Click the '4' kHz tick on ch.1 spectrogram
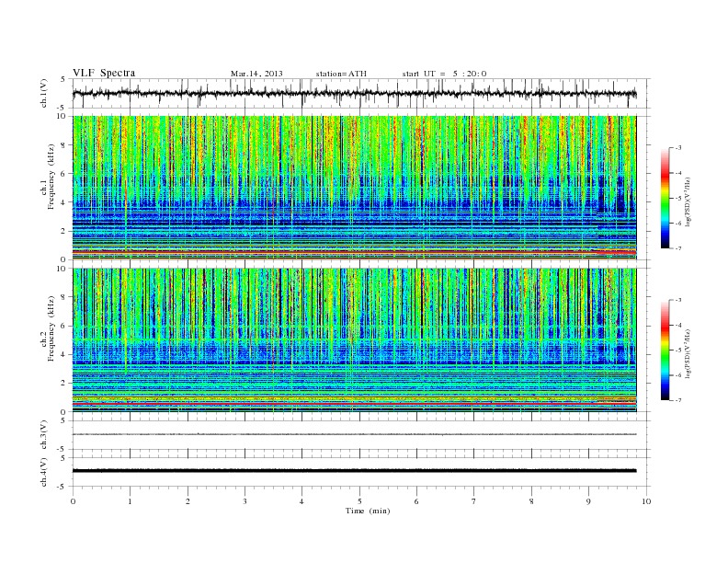 (64, 202)
